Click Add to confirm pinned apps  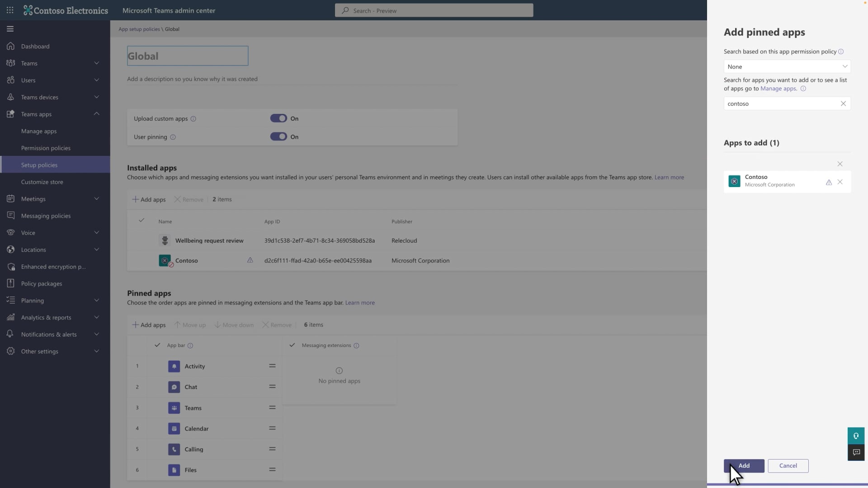(x=744, y=465)
